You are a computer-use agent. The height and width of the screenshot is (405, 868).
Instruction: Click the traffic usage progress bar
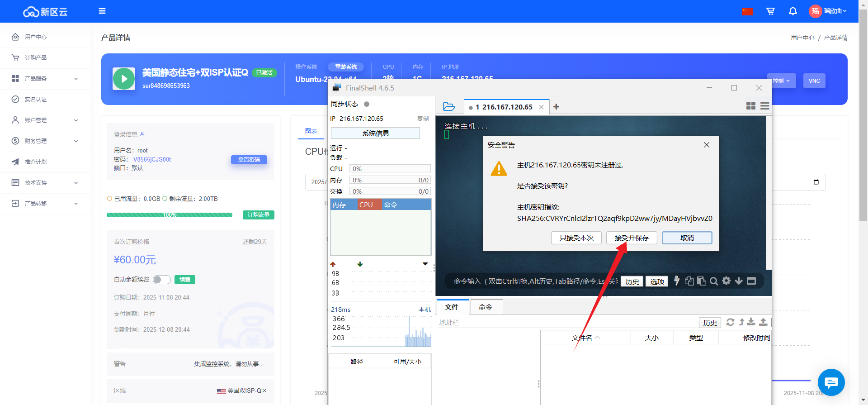pos(170,215)
